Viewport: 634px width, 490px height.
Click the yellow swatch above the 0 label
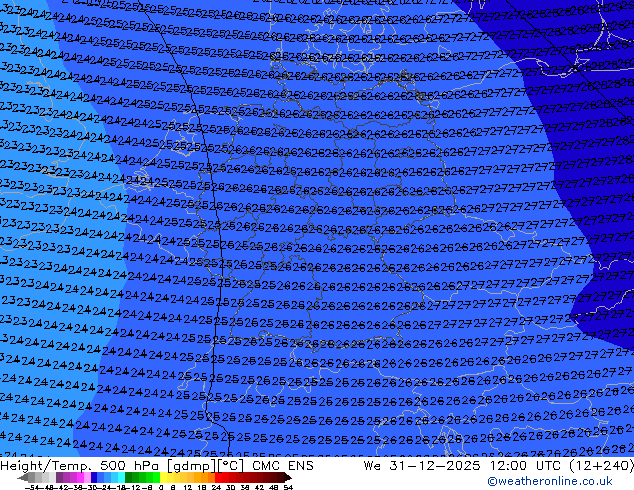(163, 477)
